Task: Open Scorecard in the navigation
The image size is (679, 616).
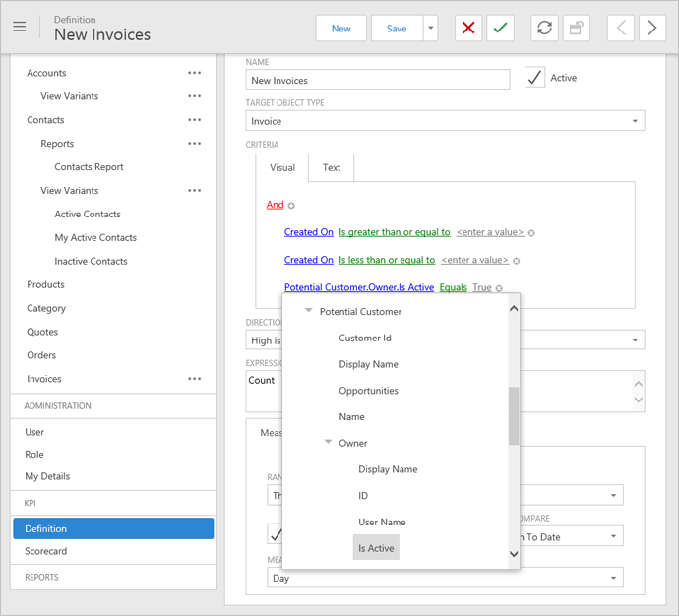Action: click(x=46, y=551)
